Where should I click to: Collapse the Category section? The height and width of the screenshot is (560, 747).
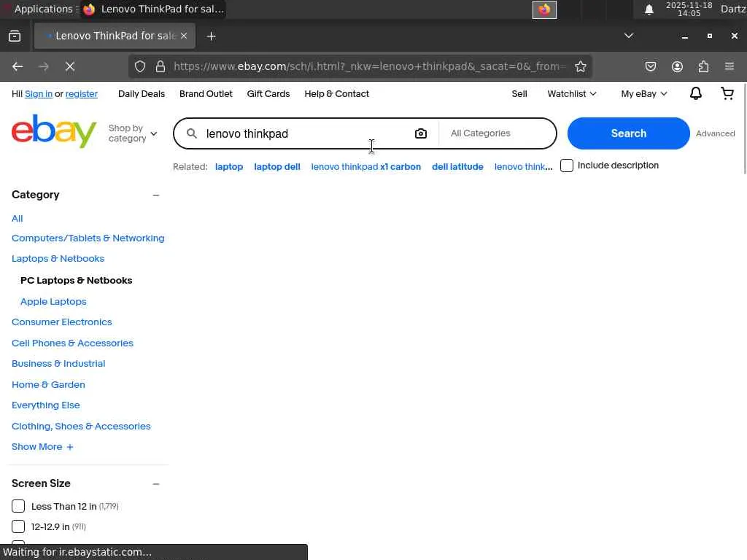pos(156,195)
